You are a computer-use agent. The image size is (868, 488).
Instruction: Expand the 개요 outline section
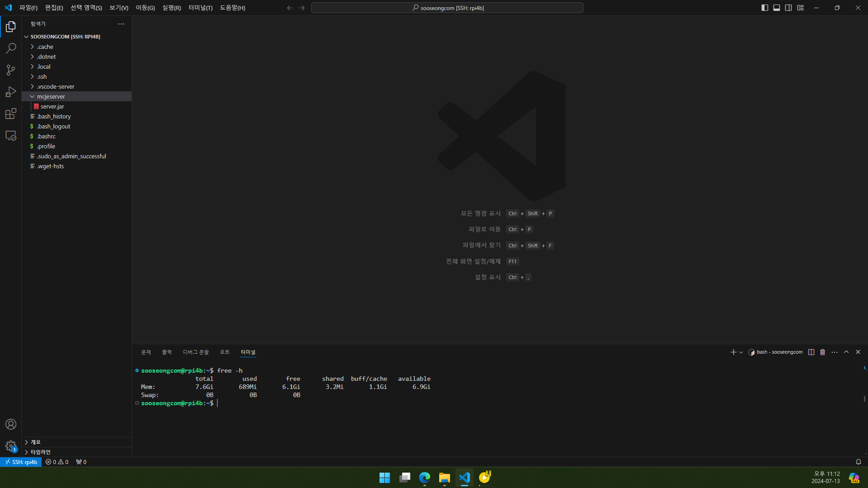(x=76, y=442)
